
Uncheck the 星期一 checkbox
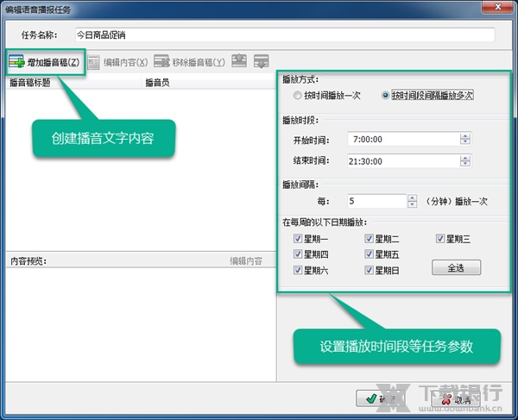[298, 239]
